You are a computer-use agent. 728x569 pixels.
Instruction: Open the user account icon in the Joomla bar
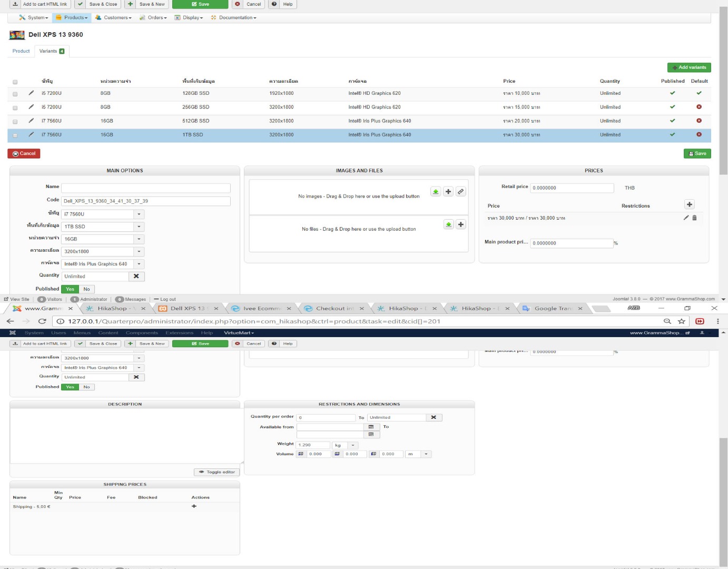click(702, 332)
